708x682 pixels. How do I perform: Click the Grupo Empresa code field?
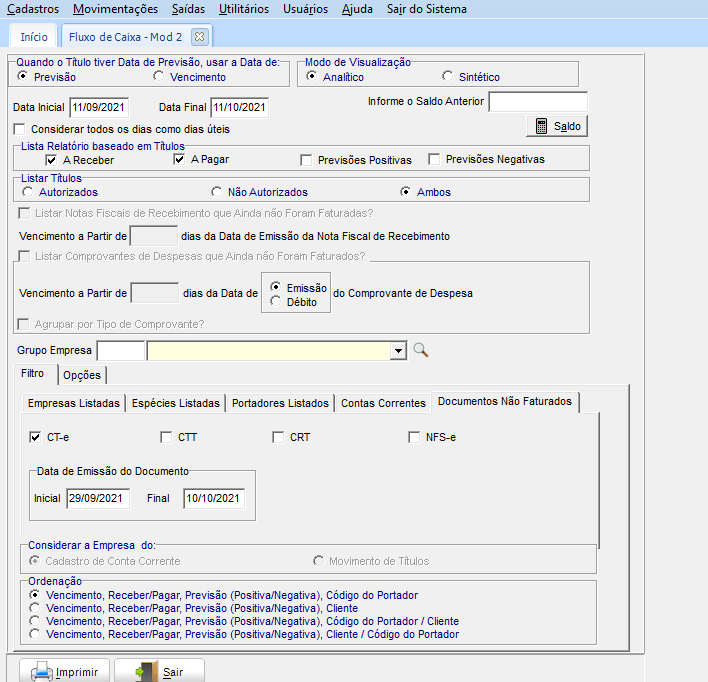[x=121, y=350]
